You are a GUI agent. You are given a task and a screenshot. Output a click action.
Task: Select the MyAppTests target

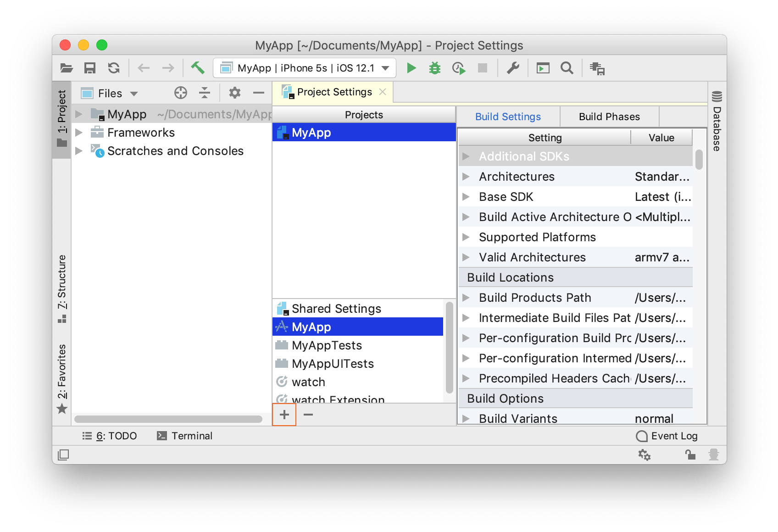pyautogui.click(x=358, y=345)
